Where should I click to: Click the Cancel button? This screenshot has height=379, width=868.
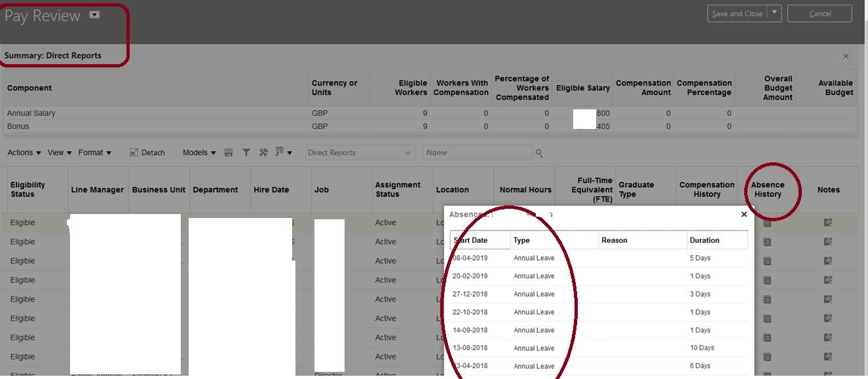(x=820, y=14)
